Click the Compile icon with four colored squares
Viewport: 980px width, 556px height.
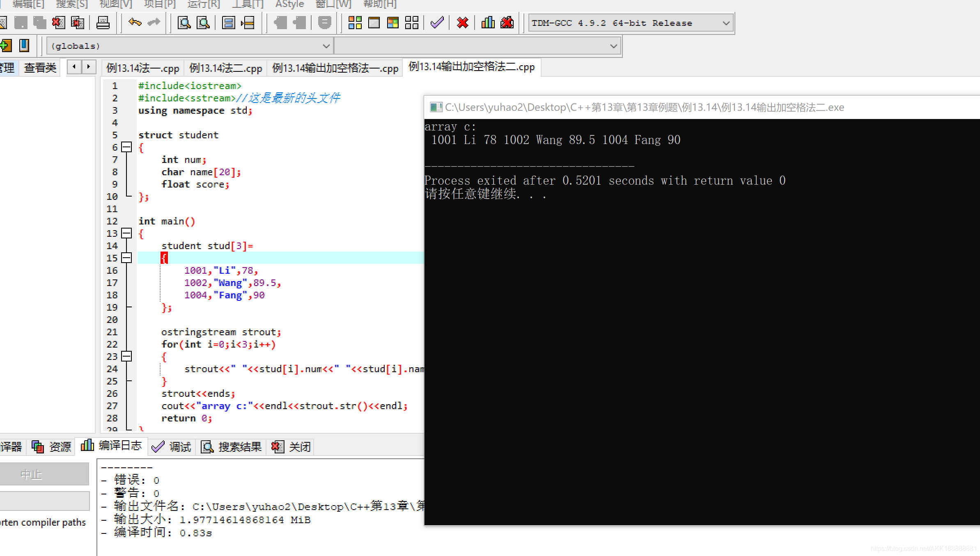point(355,23)
